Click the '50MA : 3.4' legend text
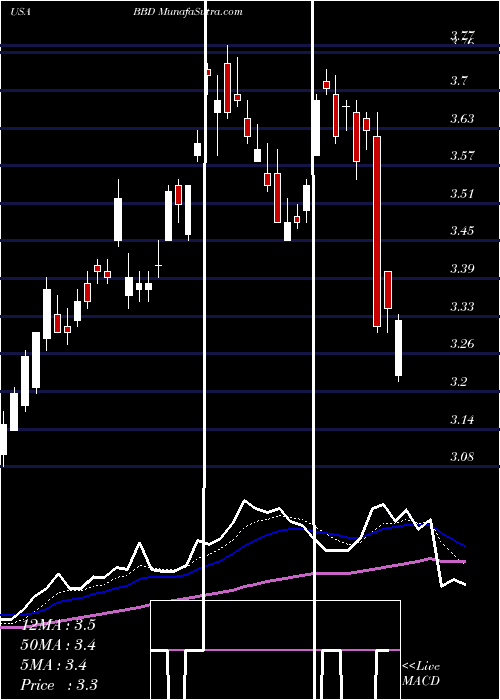 (58, 645)
